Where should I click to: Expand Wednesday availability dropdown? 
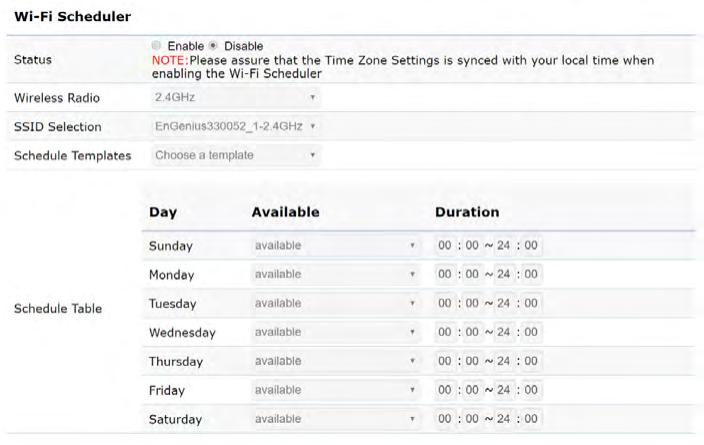[x=335, y=332]
